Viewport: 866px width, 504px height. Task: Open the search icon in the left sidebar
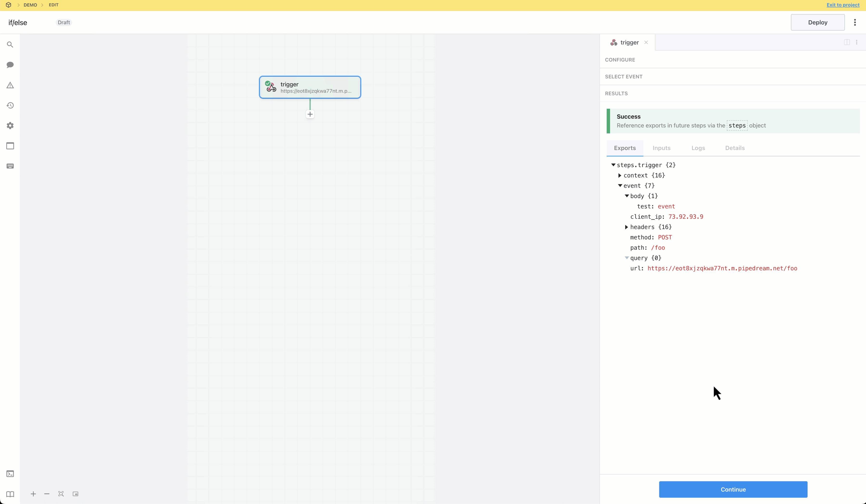(10, 45)
